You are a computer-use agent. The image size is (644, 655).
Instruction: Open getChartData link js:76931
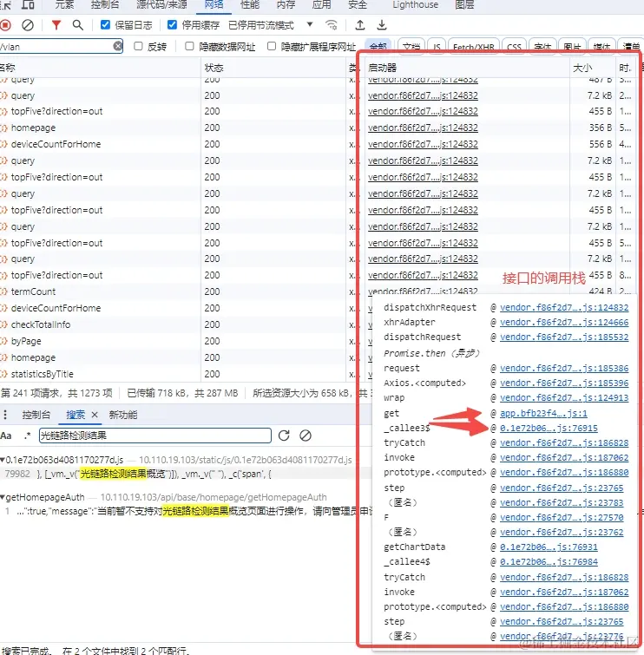click(x=549, y=547)
